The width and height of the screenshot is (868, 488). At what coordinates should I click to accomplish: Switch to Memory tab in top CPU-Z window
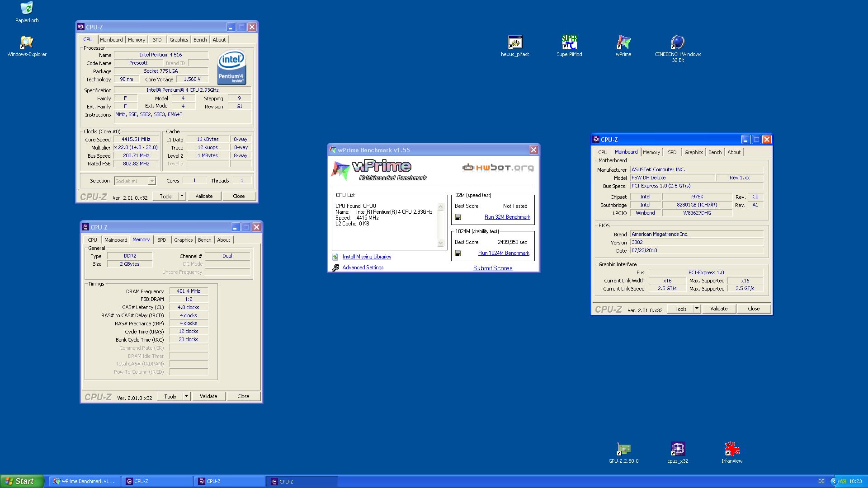[x=137, y=40]
